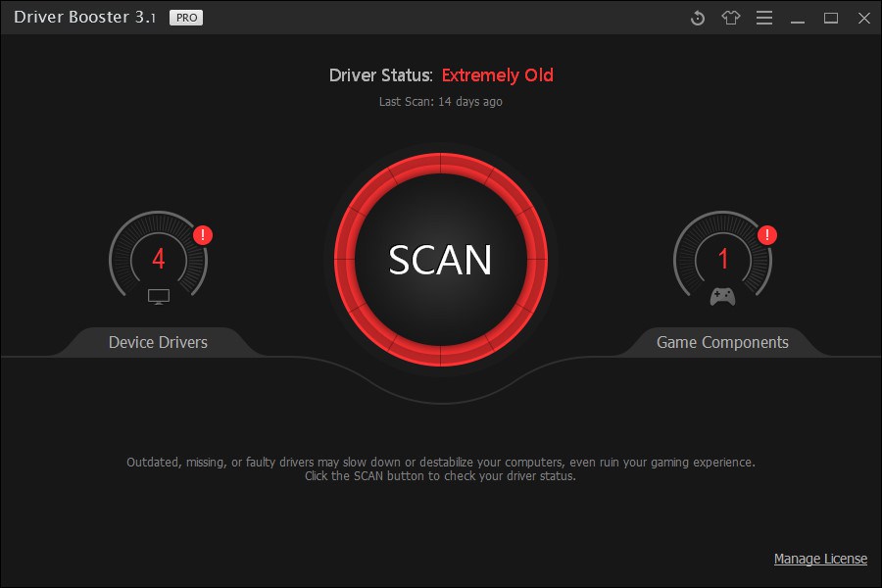Maximize the Driver Booster window
882x588 pixels.
coord(831,18)
